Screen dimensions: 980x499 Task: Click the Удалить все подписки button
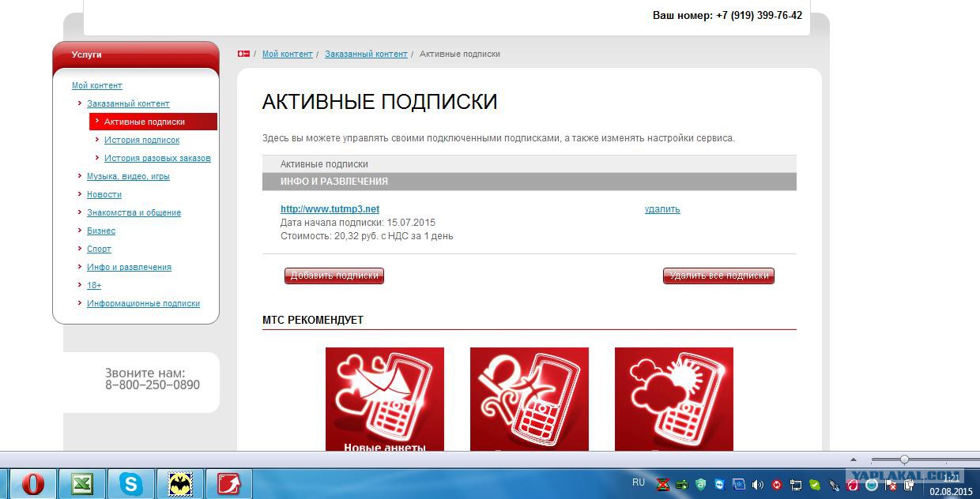pyautogui.click(x=718, y=276)
